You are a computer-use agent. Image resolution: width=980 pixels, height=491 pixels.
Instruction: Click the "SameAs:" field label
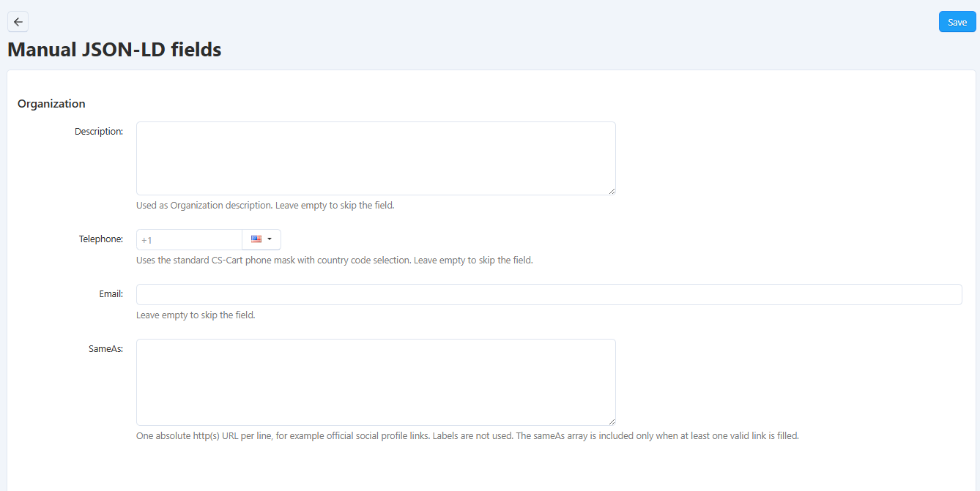[105, 349]
